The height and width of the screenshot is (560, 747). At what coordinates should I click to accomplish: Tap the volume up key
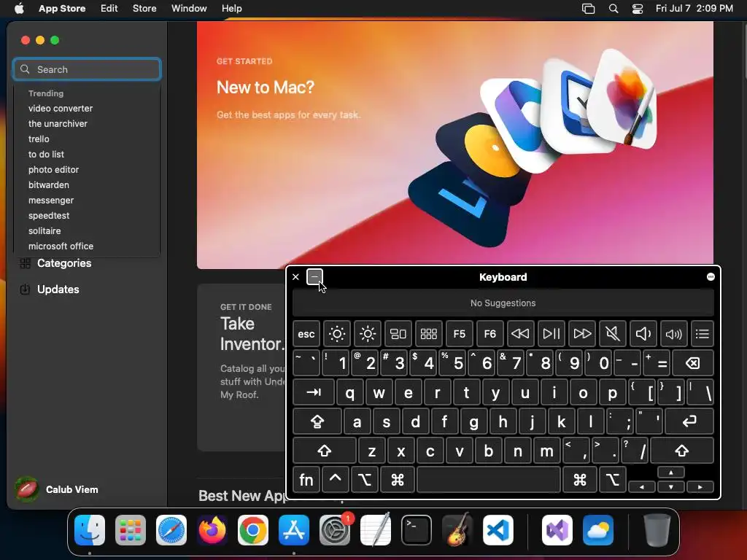pyautogui.click(x=673, y=334)
